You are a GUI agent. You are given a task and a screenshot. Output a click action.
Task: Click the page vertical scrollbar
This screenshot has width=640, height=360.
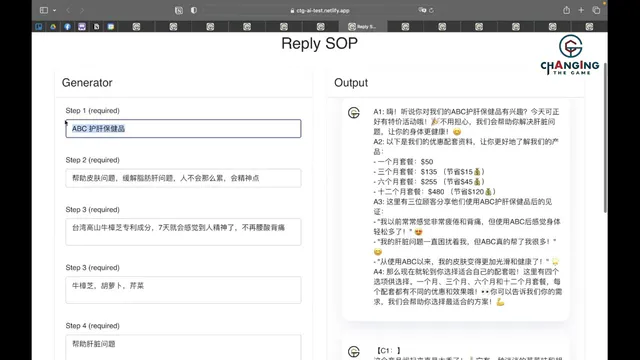coord(605,138)
